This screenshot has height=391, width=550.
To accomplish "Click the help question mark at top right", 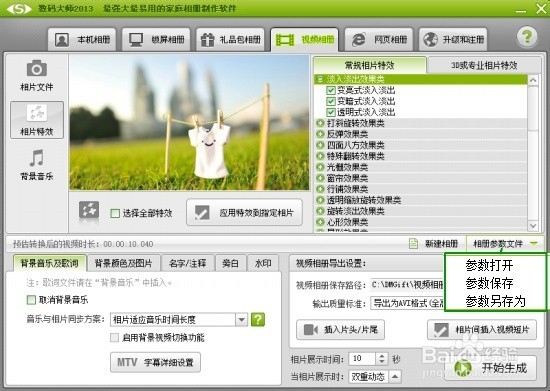I will tap(527, 36).
